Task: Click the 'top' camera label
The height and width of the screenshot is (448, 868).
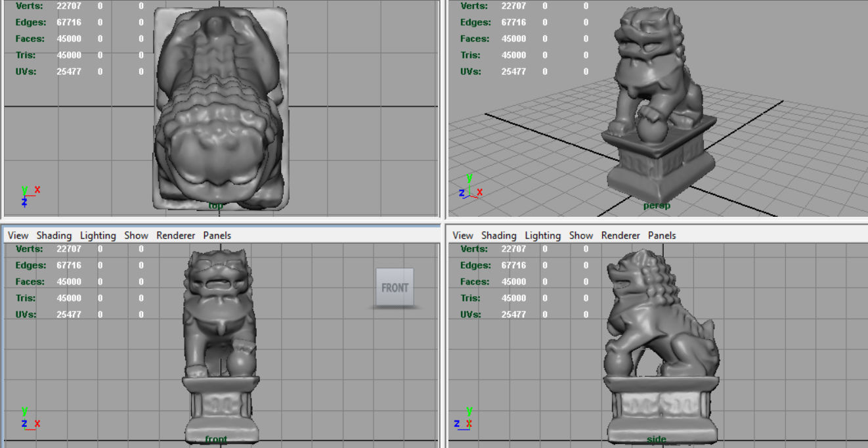Action: (215, 206)
